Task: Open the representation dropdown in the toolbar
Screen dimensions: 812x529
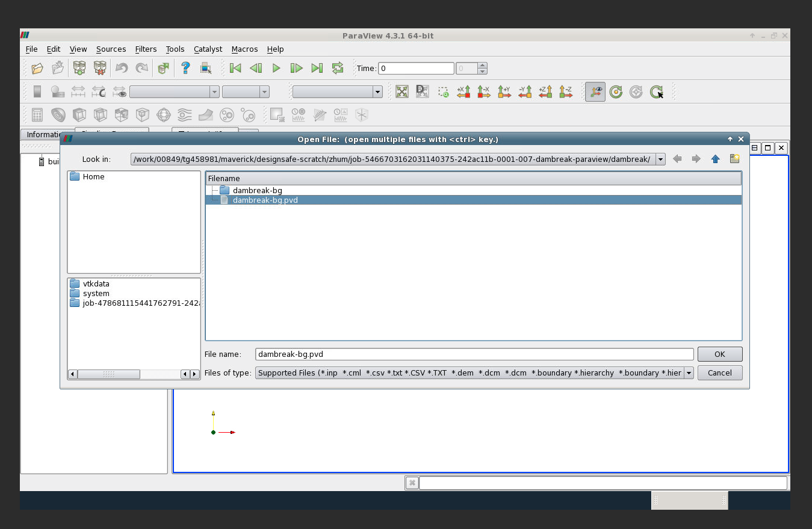Action: coord(337,91)
